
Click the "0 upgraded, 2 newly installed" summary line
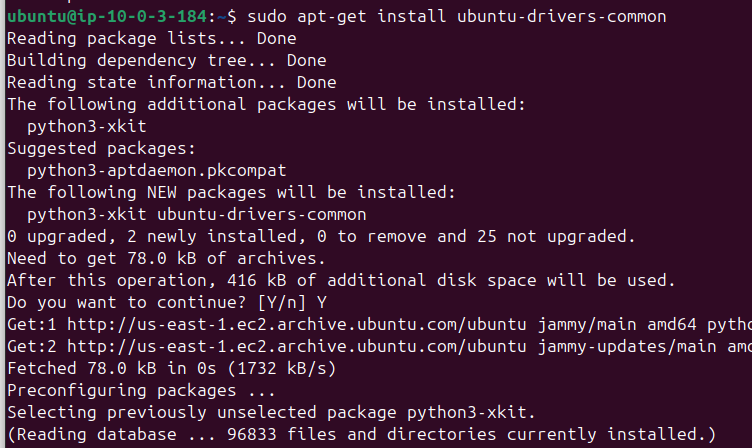click(320, 236)
